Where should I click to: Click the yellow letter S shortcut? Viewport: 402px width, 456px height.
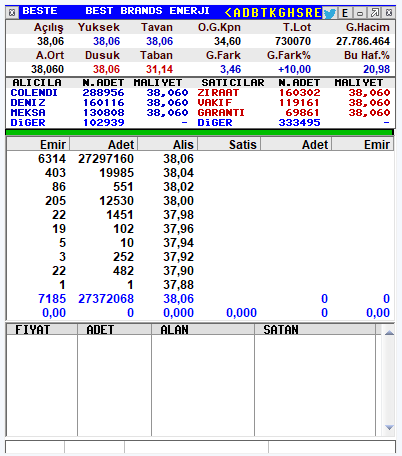300,13
